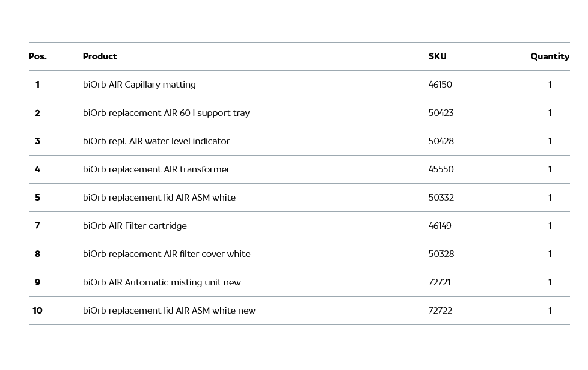Viewport: 588px width, 370px height.
Task: Open biOrb AIR Filter cartridge item
Action: click(135, 226)
